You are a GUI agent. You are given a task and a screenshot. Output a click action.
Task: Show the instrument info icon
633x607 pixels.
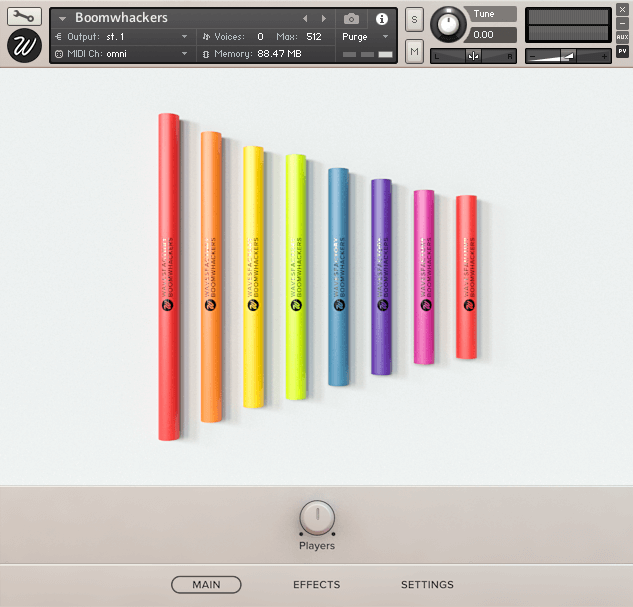(381, 19)
